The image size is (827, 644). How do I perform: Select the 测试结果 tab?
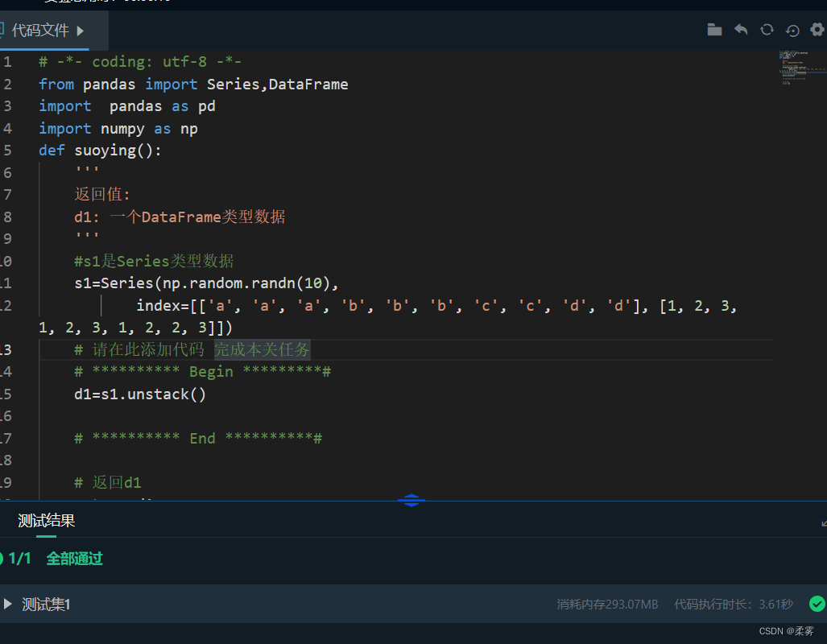click(x=47, y=521)
